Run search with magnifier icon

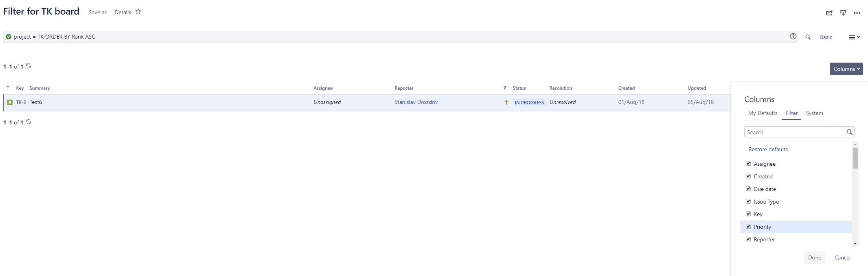pos(808,37)
